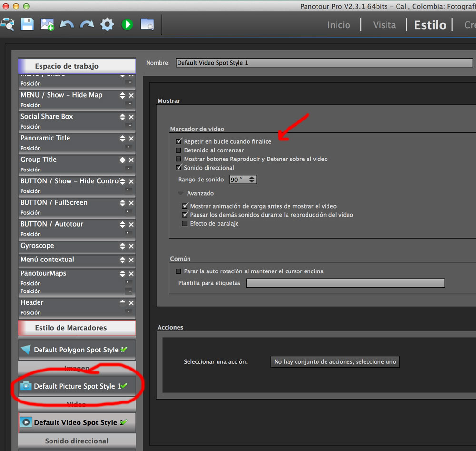The height and width of the screenshot is (451, 476).
Task: Select Default Polygon Spot Style
Action: point(77,350)
